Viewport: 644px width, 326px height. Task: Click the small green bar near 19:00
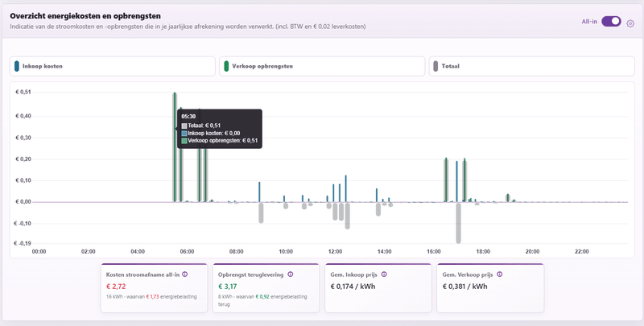508,197
